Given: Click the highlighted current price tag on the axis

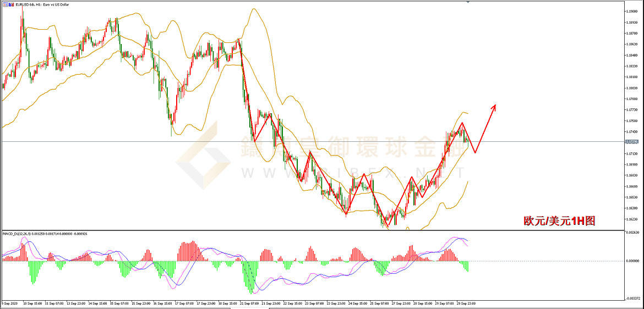Looking at the screenshot, I should click(x=631, y=142).
